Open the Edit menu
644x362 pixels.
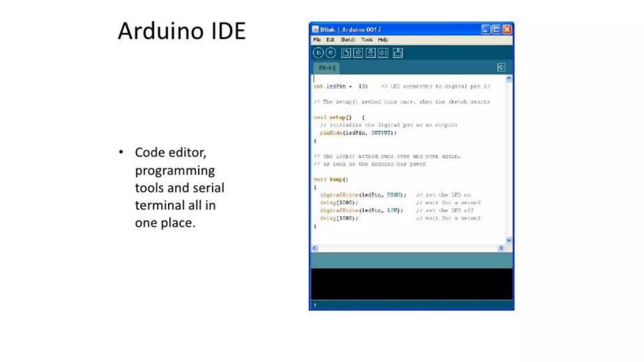(330, 40)
